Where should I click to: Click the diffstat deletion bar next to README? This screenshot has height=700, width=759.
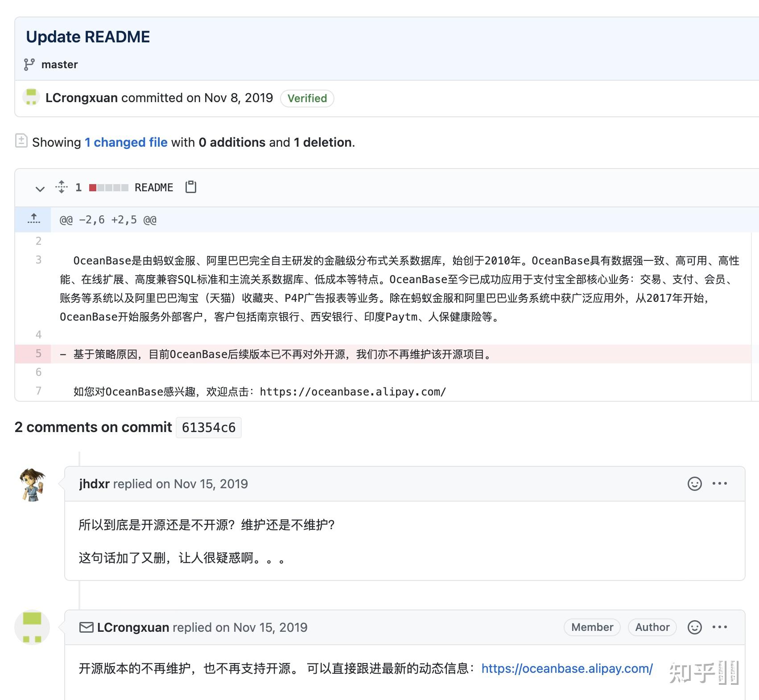point(109,188)
